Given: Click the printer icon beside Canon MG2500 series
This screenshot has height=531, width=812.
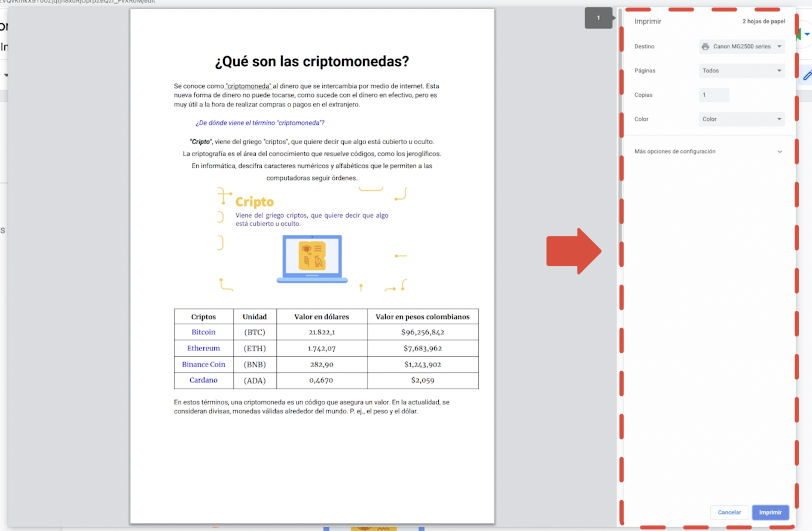Looking at the screenshot, I should [x=705, y=46].
